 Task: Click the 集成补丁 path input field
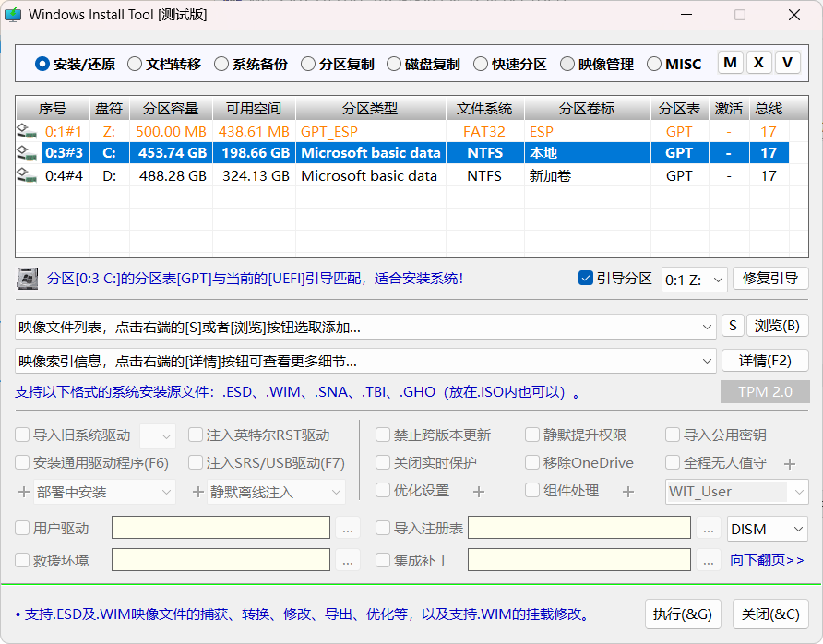click(579, 560)
